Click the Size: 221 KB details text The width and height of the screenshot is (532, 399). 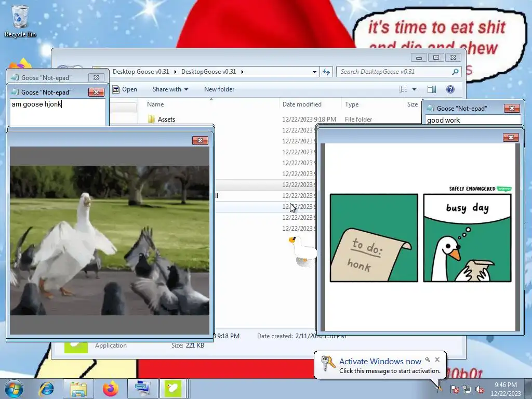coord(188,345)
